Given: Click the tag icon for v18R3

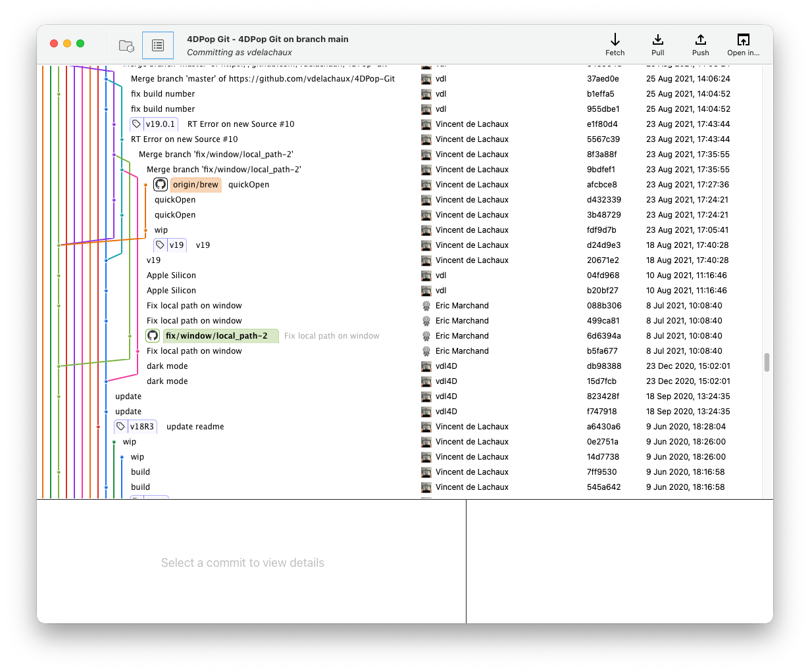Looking at the screenshot, I should click(120, 427).
